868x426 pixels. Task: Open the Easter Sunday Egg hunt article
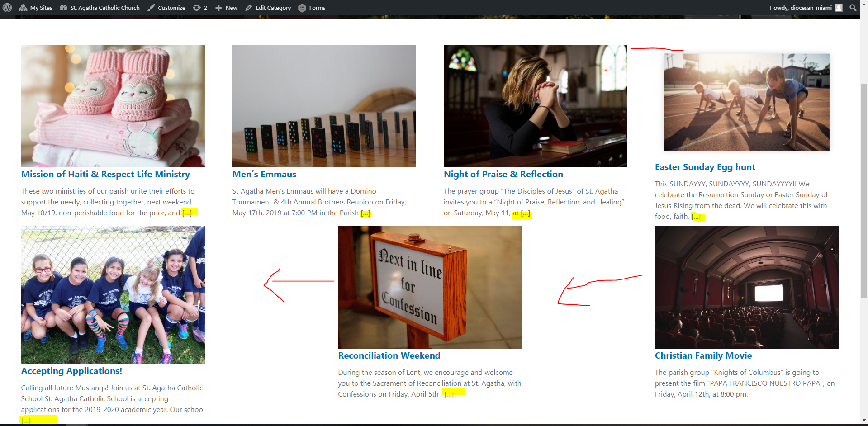tap(705, 167)
